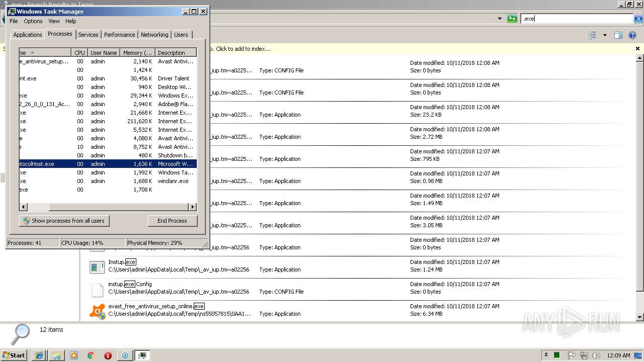Click the process list left scroll arrow
The width and height of the screenshot is (644, 362).
23,207
